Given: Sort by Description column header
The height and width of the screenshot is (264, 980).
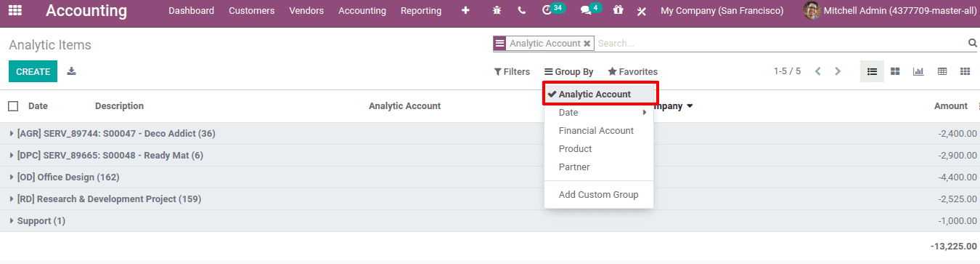Looking at the screenshot, I should coord(119,106).
